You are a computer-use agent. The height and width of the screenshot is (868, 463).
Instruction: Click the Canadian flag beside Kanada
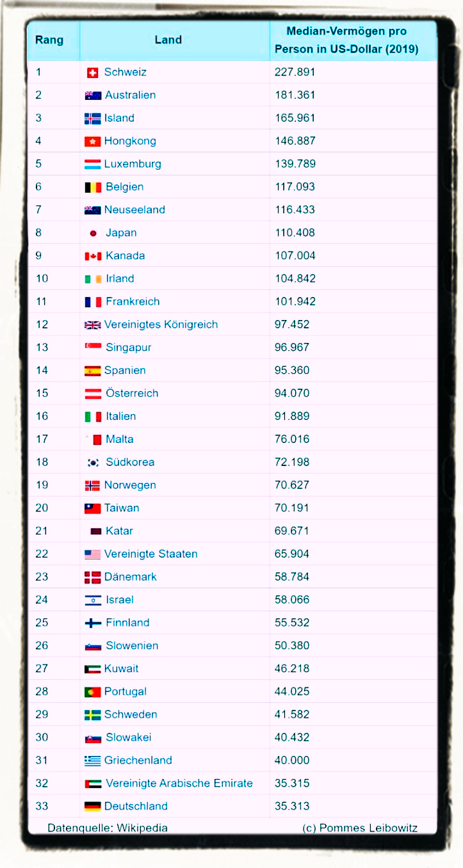tap(93, 256)
